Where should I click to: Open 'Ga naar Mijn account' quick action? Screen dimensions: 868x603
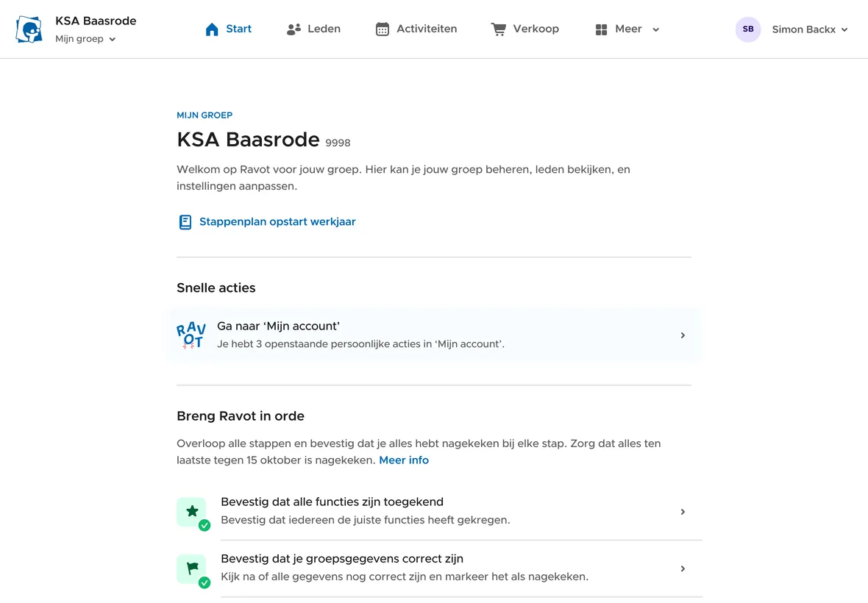coord(434,335)
